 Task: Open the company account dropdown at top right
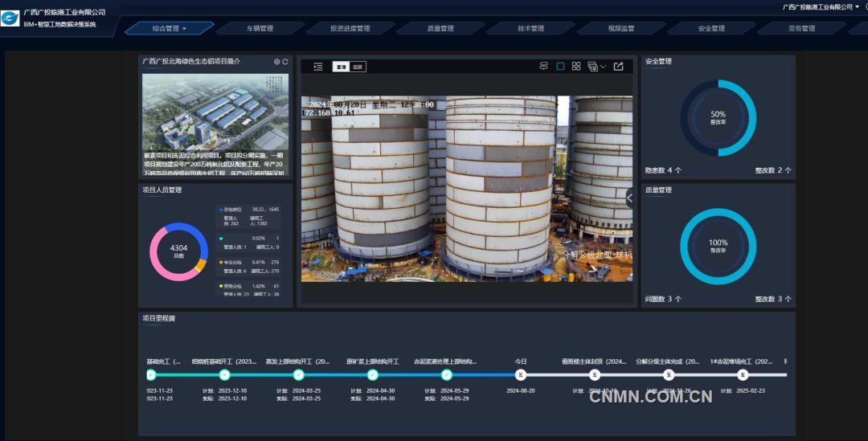pyautogui.click(x=820, y=6)
